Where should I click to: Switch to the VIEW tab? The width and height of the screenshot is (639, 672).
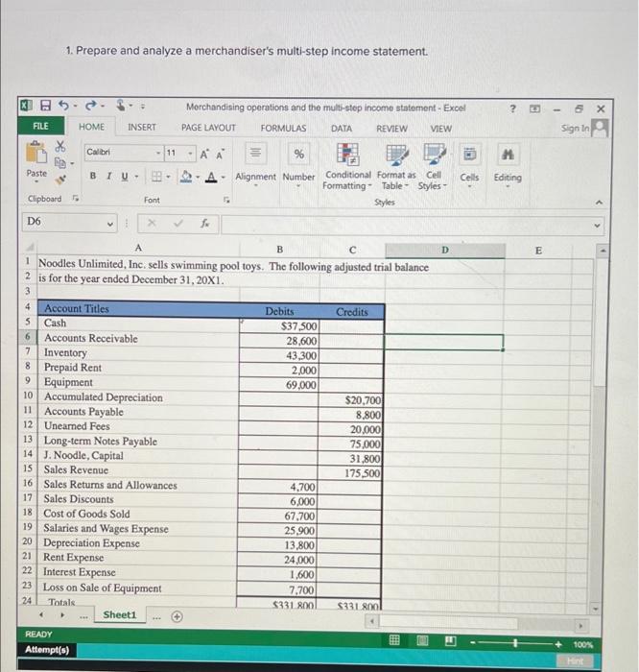tap(440, 129)
